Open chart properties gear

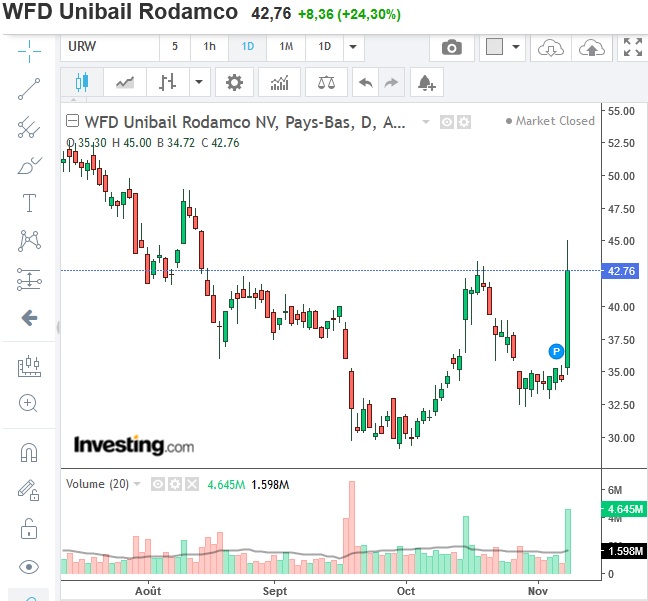(x=234, y=82)
